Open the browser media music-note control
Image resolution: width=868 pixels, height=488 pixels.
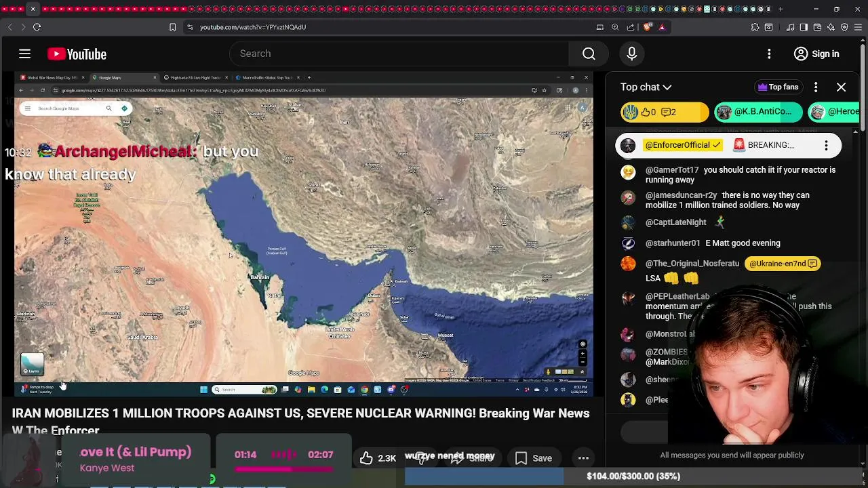tap(791, 27)
